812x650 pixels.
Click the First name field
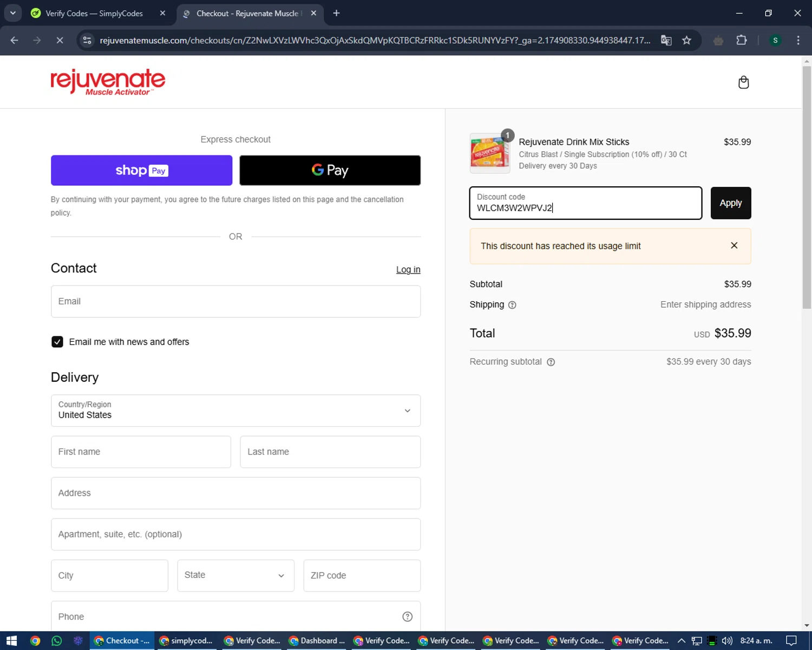pos(141,452)
